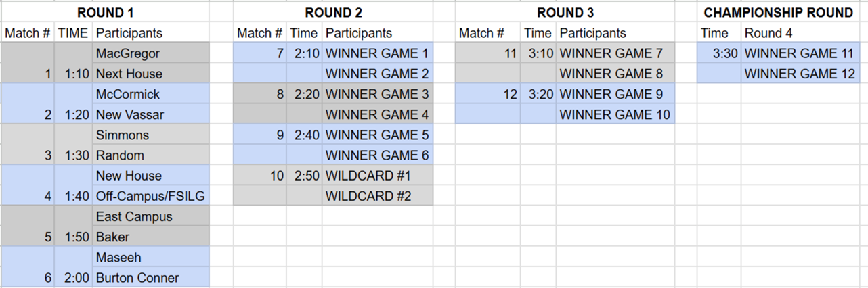
Task: Select the 1:10 time cell
Action: pyautogui.click(x=74, y=74)
